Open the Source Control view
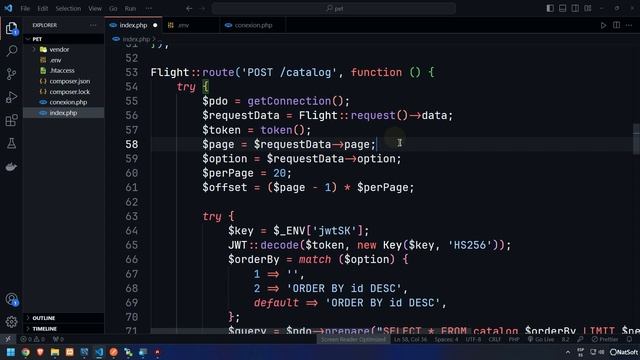The width and height of the screenshot is (640, 360). pos(11,74)
